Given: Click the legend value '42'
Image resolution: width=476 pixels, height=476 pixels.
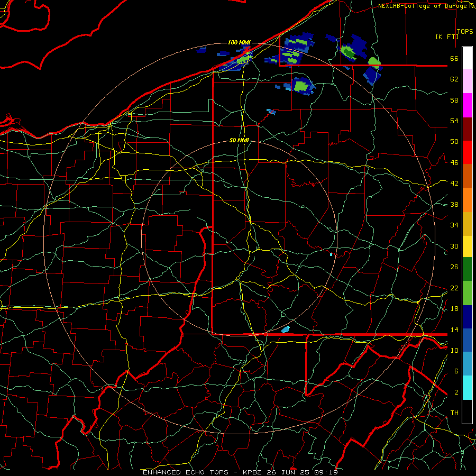Looking at the screenshot, I should pos(454,184).
